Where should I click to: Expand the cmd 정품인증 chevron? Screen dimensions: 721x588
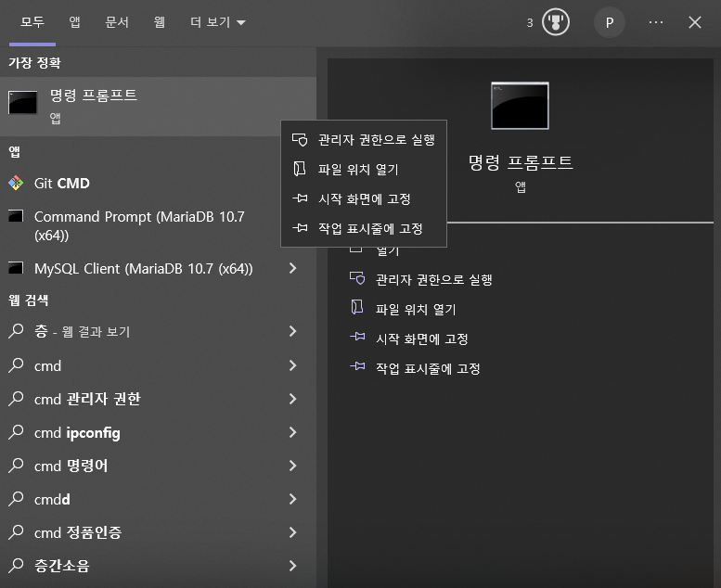tap(293, 532)
